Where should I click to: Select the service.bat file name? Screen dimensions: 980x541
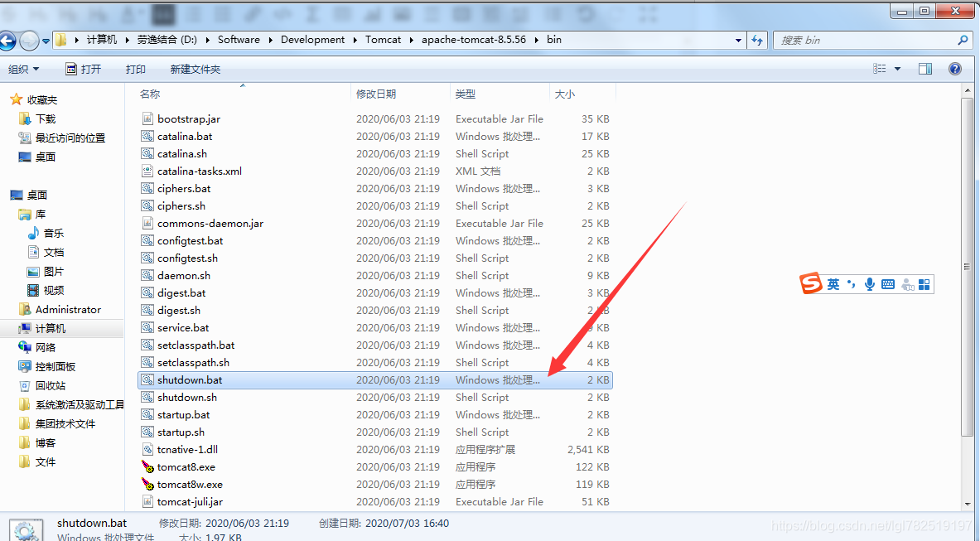pyautogui.click(x=183, y=327)
